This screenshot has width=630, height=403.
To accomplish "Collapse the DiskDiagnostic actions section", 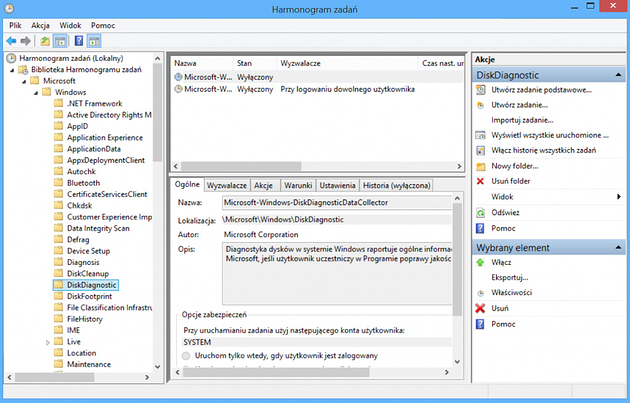I will pyautogui.click(x=618, y=75).
